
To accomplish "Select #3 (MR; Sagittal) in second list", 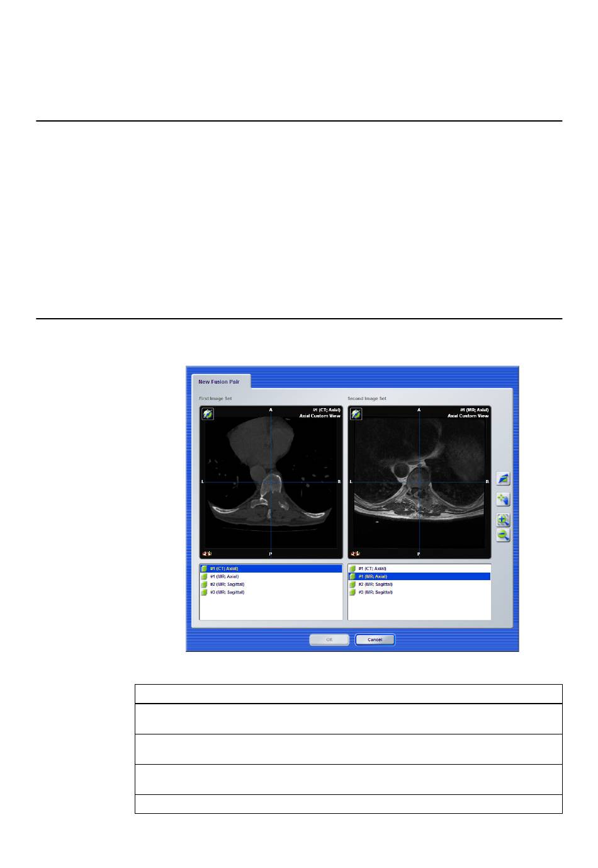I will coord(419,592).
